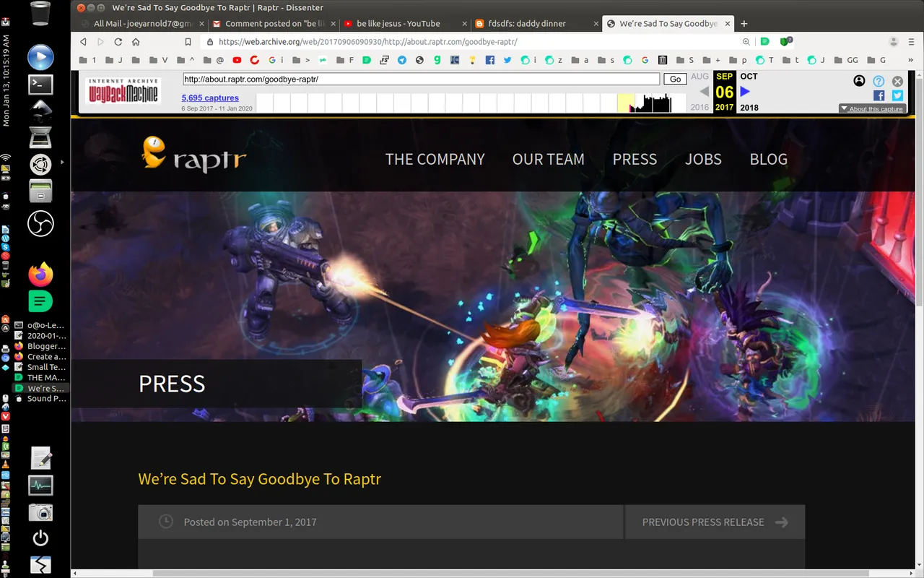Click the power button in dock

[41, 538]
